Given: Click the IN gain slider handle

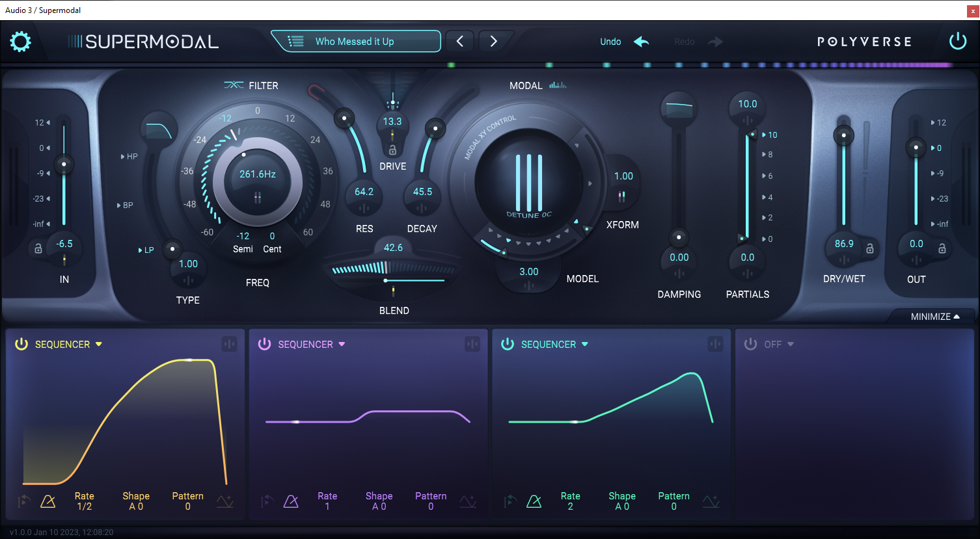Looking at the screenshot, I should [x=64, y=164].
